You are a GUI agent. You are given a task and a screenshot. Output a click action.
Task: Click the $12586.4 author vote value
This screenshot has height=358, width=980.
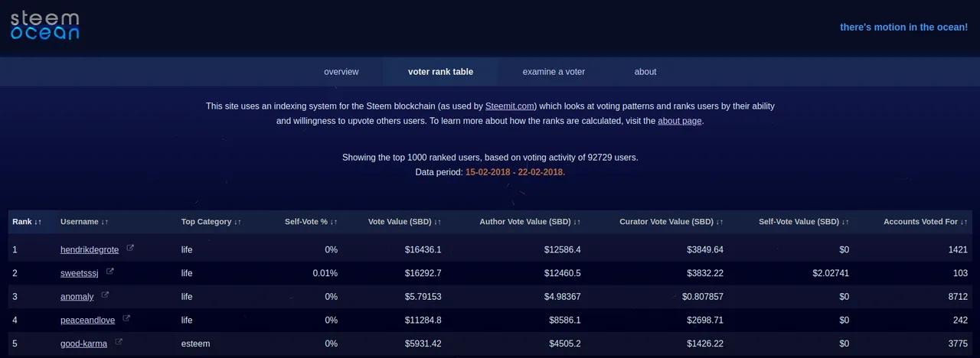coord(562,249)
